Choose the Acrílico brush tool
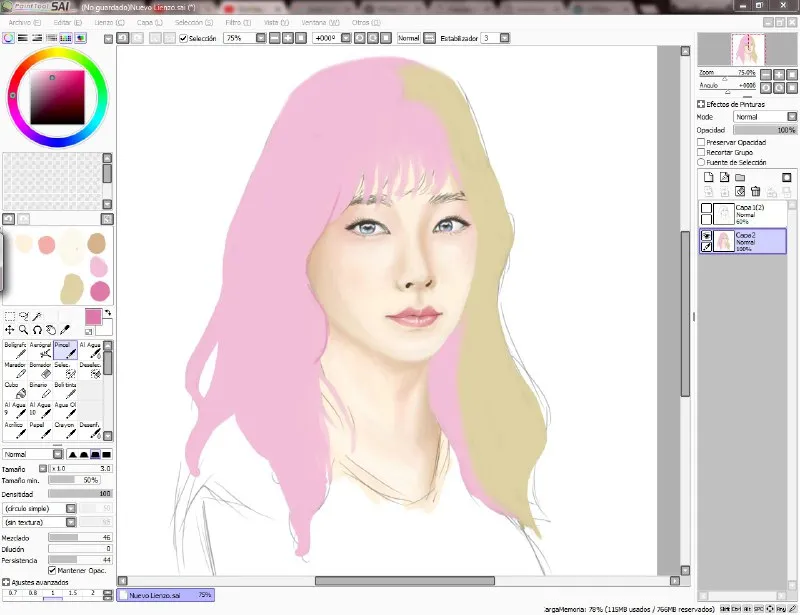 click(x=15, y=430)
